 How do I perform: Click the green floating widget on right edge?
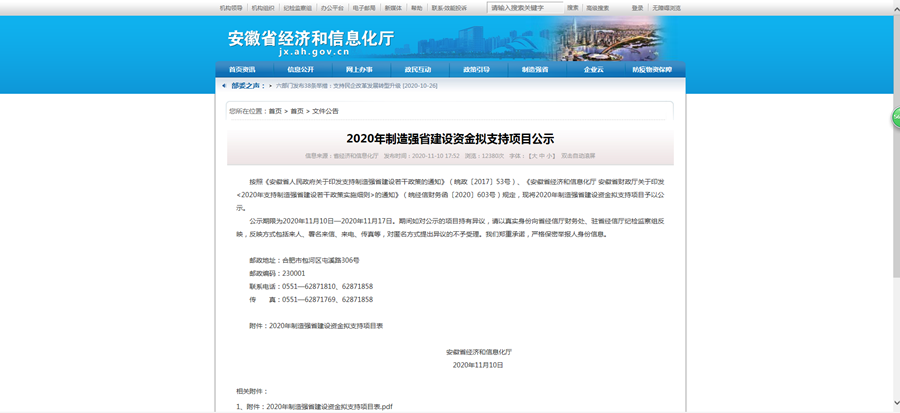(x=894, y=118)
